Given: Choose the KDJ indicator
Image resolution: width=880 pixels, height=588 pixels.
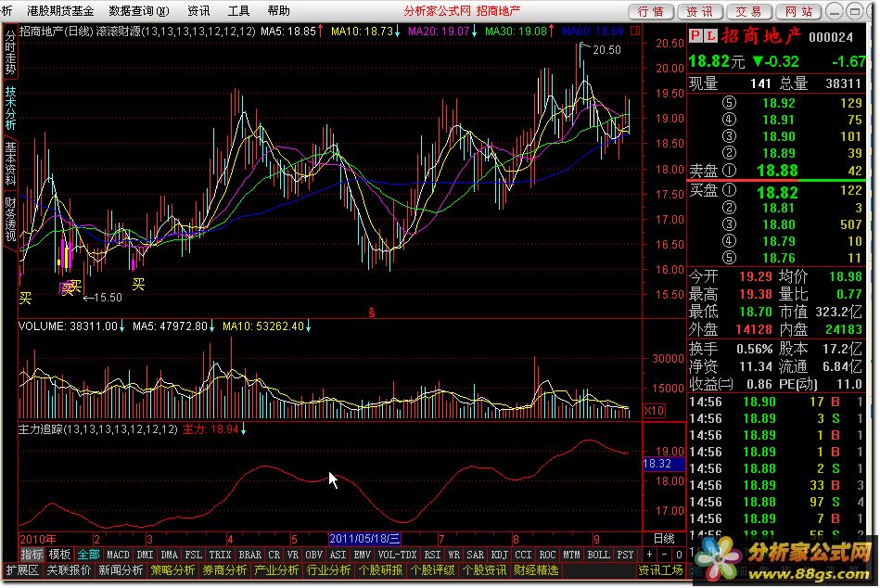Looking at the screenshot, I should (499, 555).
